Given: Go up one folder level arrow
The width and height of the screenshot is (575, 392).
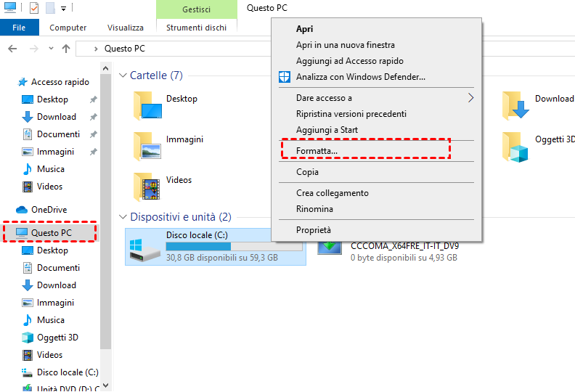Looking at the screenshot, I should [66, 49].
